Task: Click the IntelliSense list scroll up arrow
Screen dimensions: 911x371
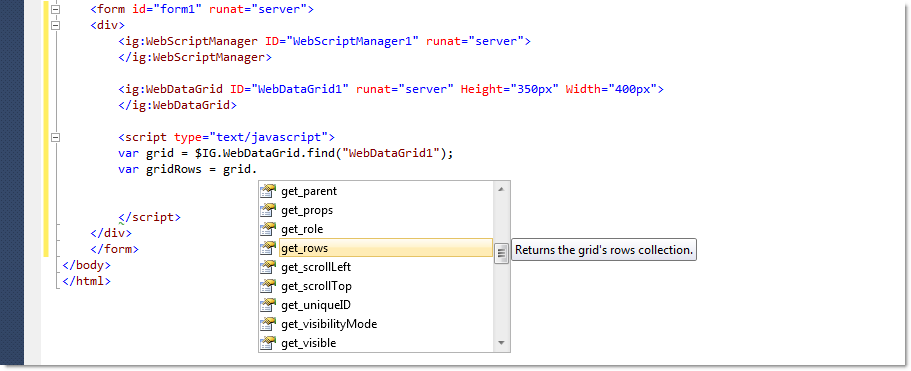Action: point(501,189)
